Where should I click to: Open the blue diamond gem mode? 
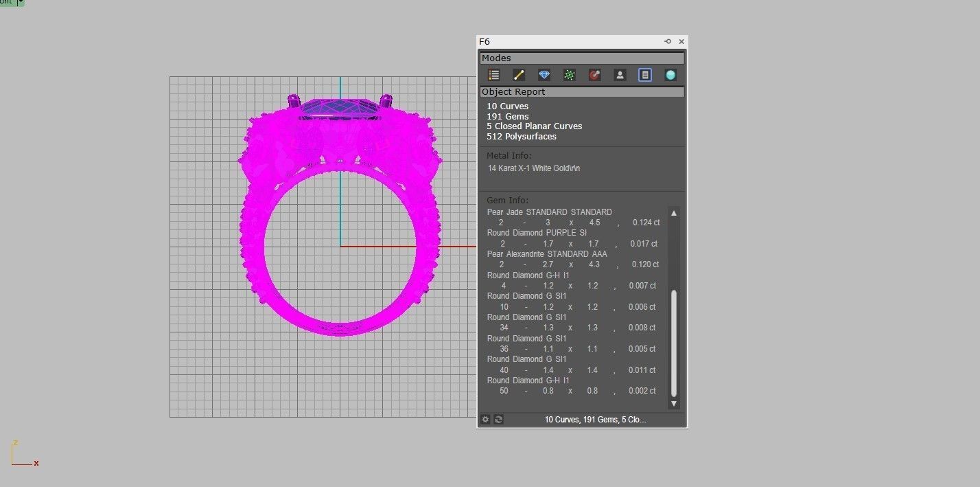tap(544, 75)
